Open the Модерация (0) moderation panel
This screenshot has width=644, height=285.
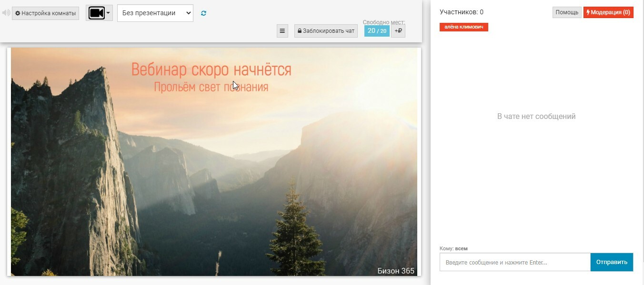(x=608, y=12)
